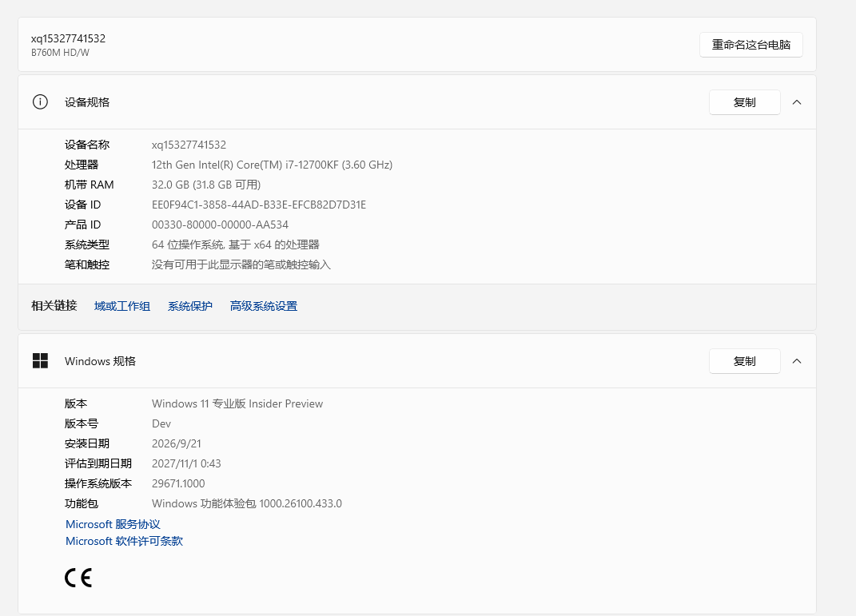Click the 功能包 label

(82, 503)
